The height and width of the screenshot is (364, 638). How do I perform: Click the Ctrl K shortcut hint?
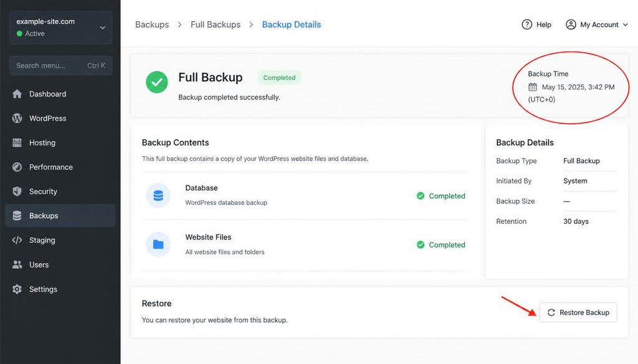click(x=96, y=65)
